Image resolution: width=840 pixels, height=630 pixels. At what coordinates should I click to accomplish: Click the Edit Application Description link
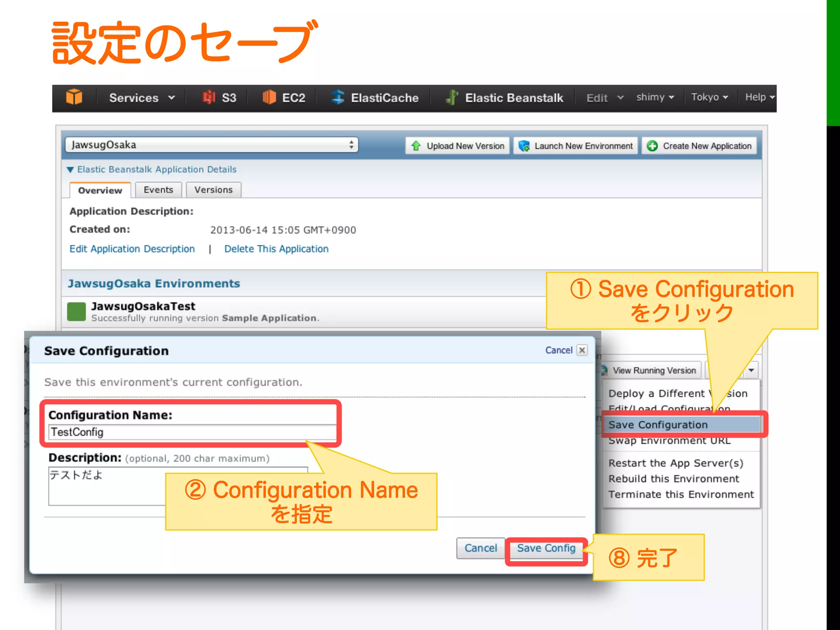pyautogui.click(x=132, y=249)
